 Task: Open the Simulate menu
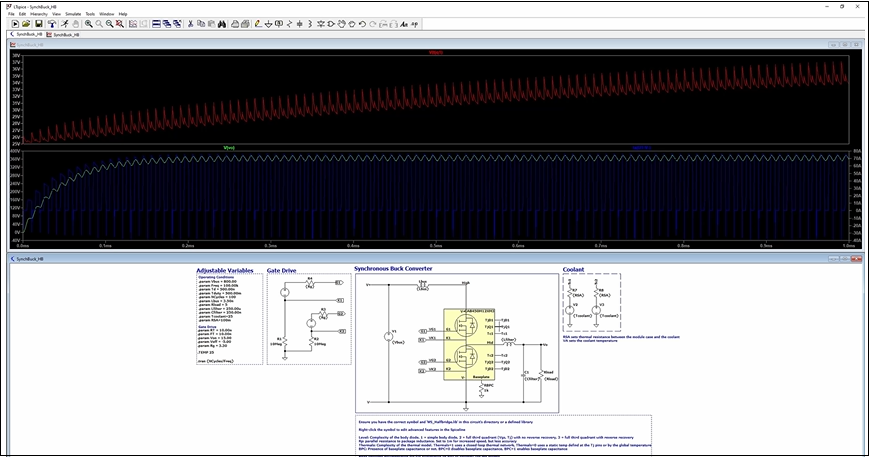click(x=72, y=14)
